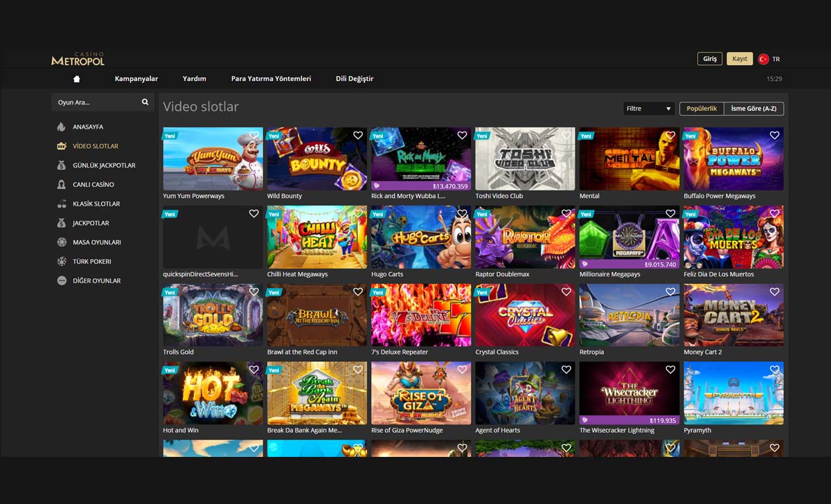Viewport: 831px width, 504px height.
Task: Toggle favorite heart on Chilli Heat Megaways
Action: pos(358,214)
